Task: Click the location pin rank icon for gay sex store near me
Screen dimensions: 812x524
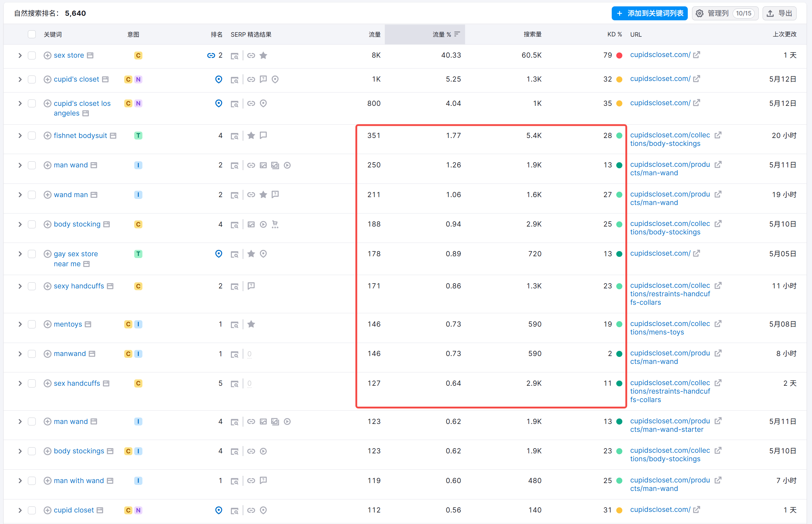Action: point(219,254)
